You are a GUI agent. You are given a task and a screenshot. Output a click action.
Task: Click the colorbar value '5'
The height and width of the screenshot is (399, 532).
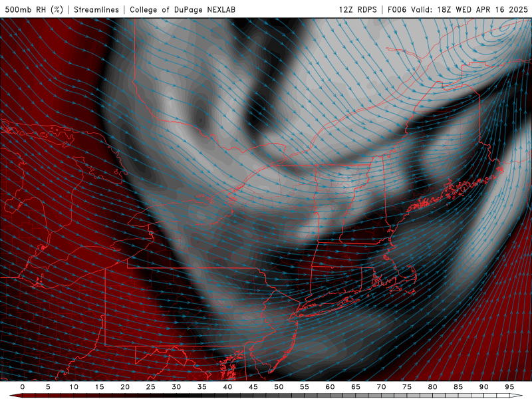tap(48, 387)
